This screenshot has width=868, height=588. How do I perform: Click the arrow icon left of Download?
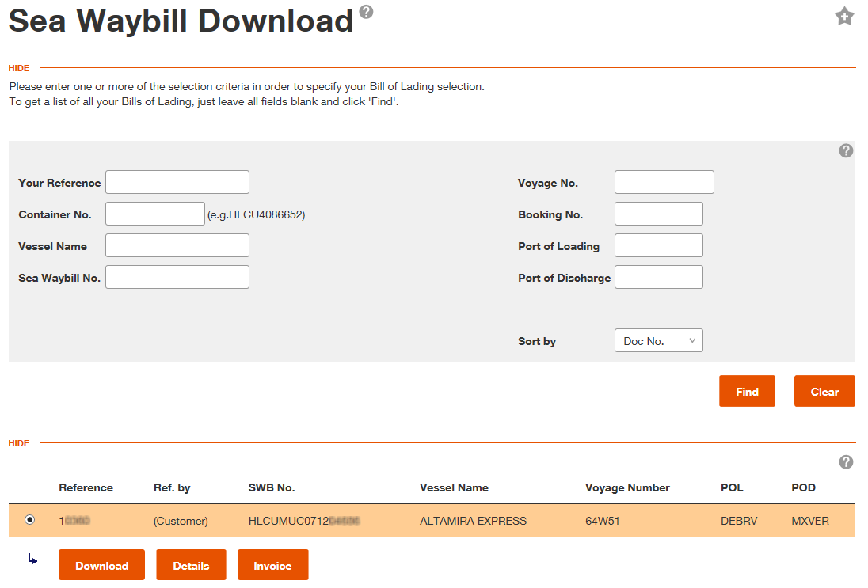tap(32, 560)
